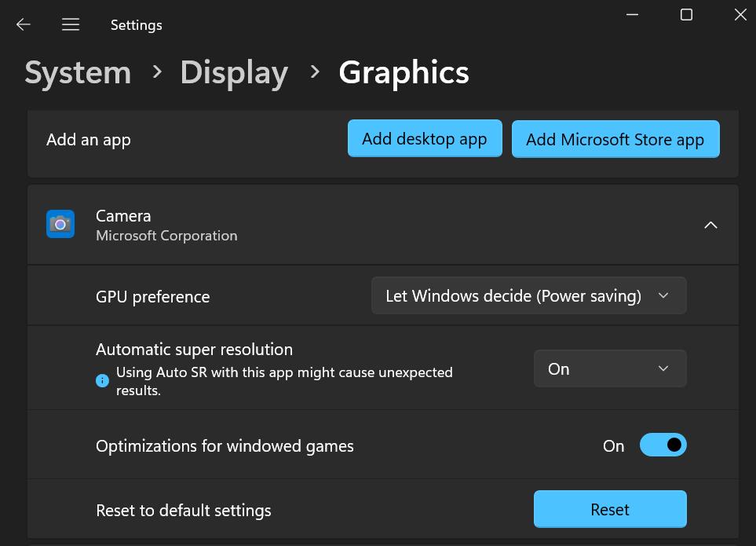The image size is (756, 546).
Task: Click the Add desktop app button
Action: click(425, 139)
